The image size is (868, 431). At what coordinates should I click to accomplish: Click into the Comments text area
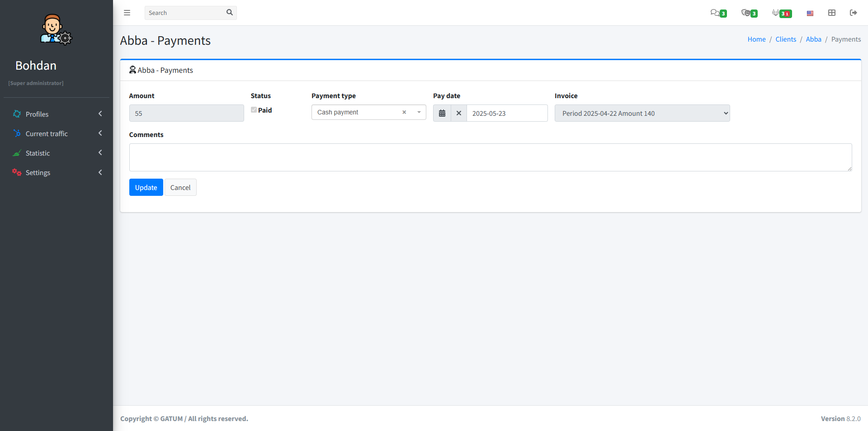[x=490, y=157]
